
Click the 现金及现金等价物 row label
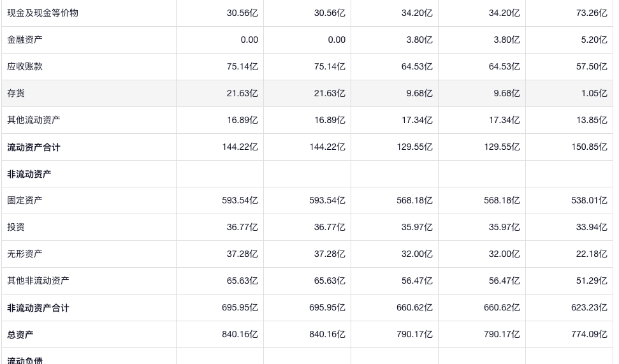pos(43,13)
